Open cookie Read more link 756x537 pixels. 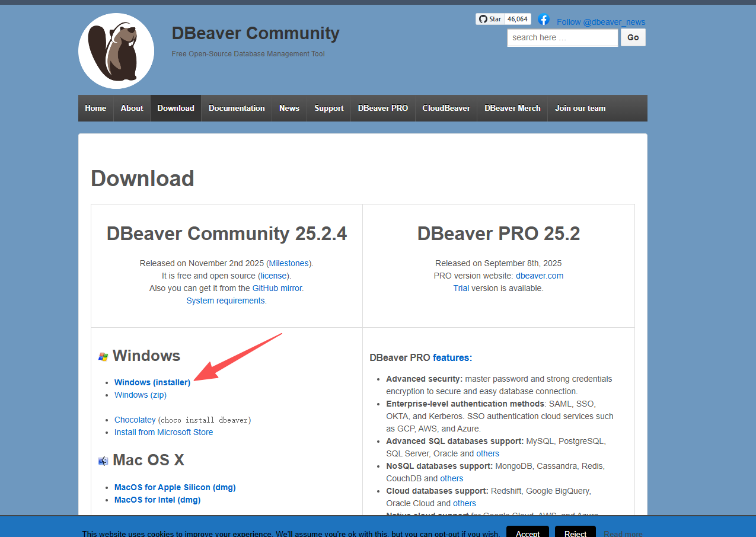(623, 534)
